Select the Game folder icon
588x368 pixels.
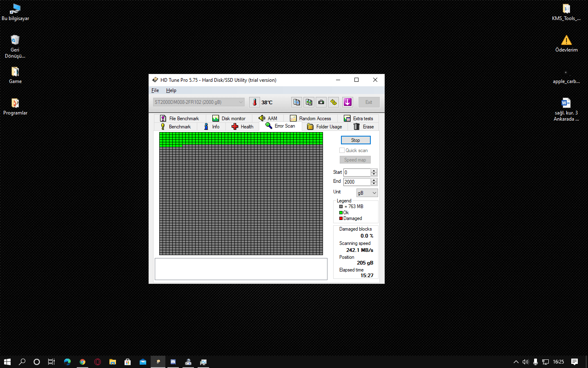point(15,75)
